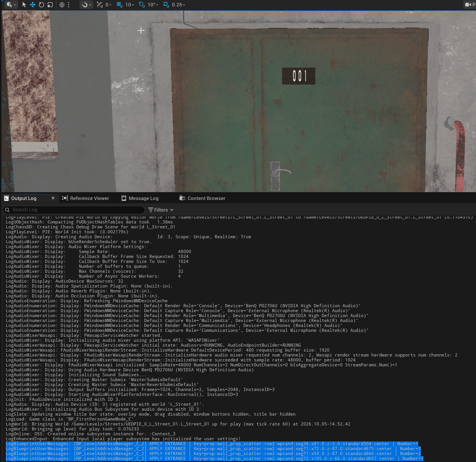The height and width of the screenshot is (462, 476).
Task: Toggle grid location snapping icon
Action: [120, 5]
